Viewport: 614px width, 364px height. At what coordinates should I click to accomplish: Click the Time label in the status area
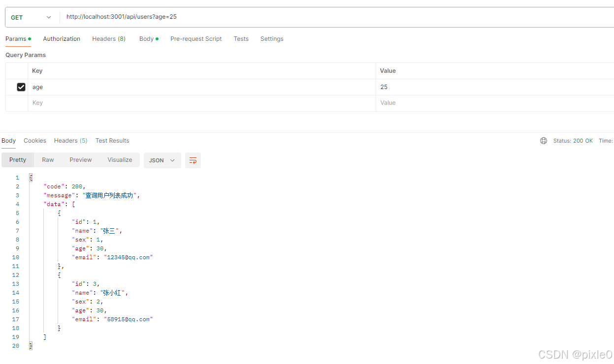606,141
